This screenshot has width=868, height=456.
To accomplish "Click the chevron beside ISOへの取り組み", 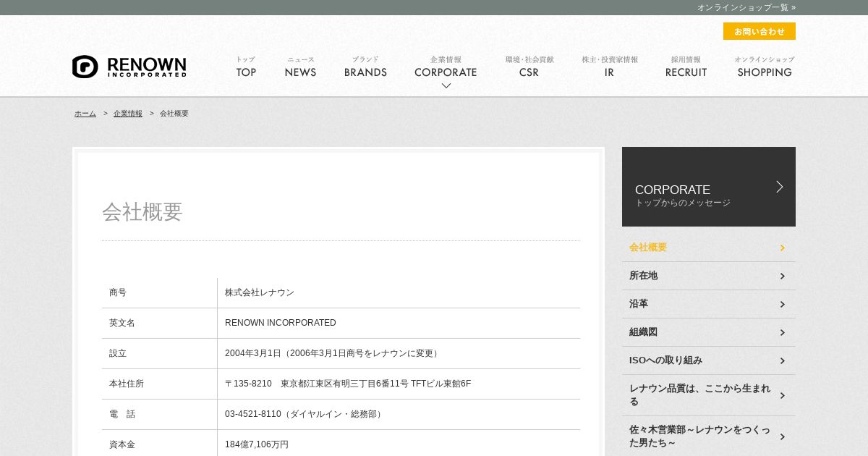I will click(x=783, y=361).
